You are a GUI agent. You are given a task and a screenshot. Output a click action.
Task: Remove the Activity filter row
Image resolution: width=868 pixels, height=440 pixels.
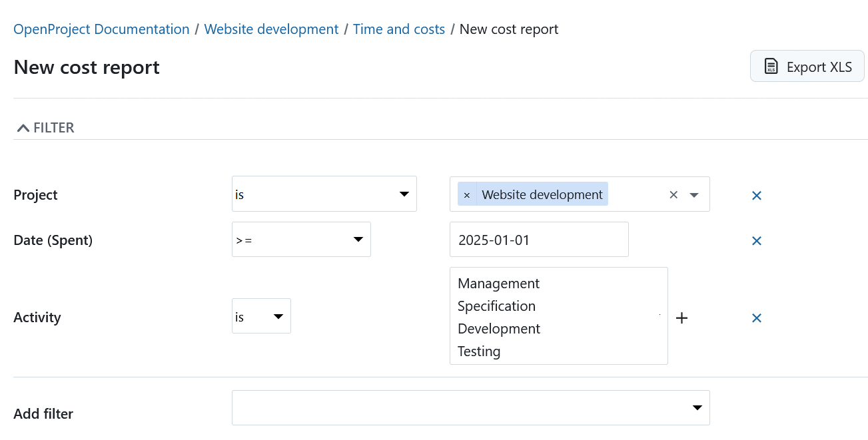tap(756, 318)
